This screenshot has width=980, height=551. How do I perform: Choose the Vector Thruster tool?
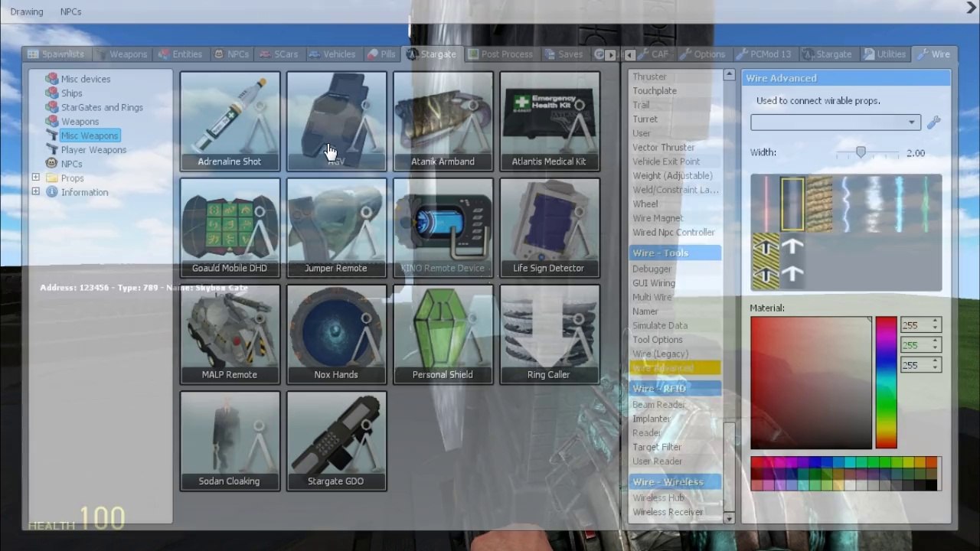(664, 147)
